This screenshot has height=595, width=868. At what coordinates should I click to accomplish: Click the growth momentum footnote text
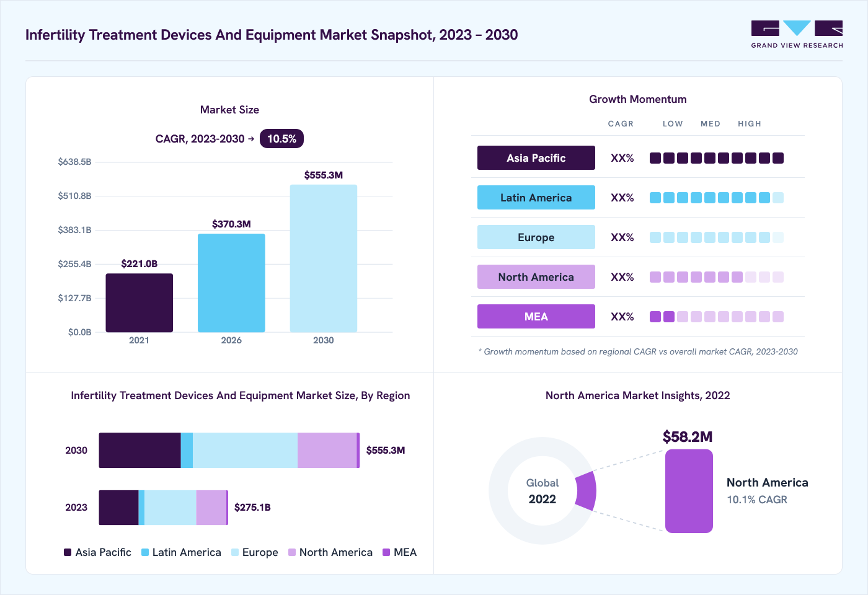638,351
